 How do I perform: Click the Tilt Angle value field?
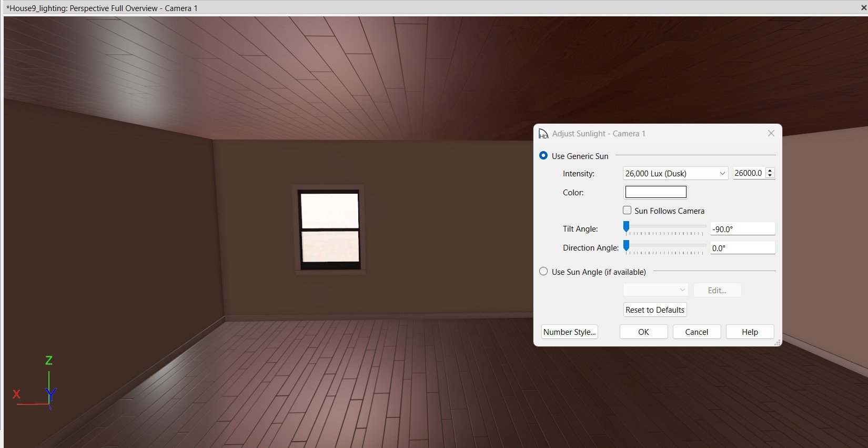click(x=742, y=229)
